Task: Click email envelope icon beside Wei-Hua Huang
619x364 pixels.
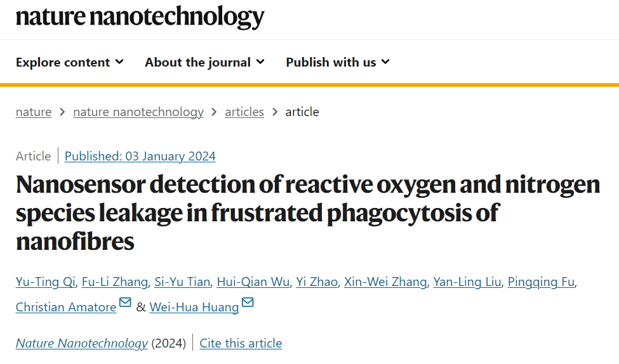Action: [x=248, y=302]
